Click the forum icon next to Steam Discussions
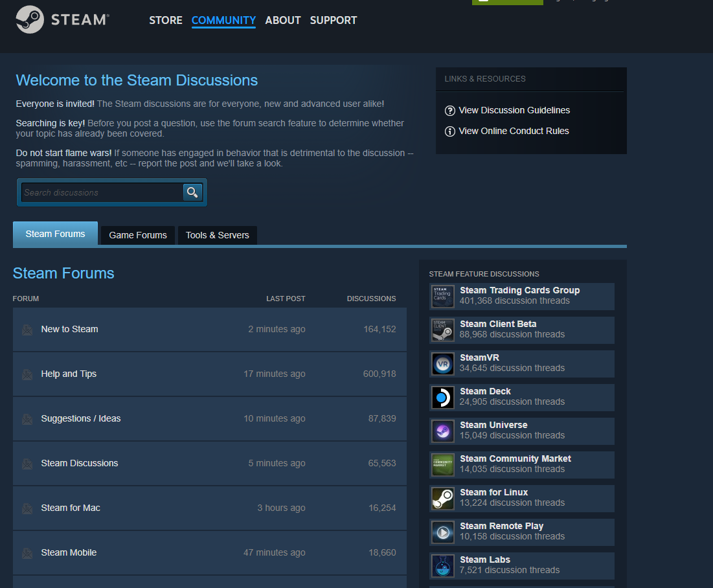This screenshot has width=713, height=588. (x=27, y=464)
